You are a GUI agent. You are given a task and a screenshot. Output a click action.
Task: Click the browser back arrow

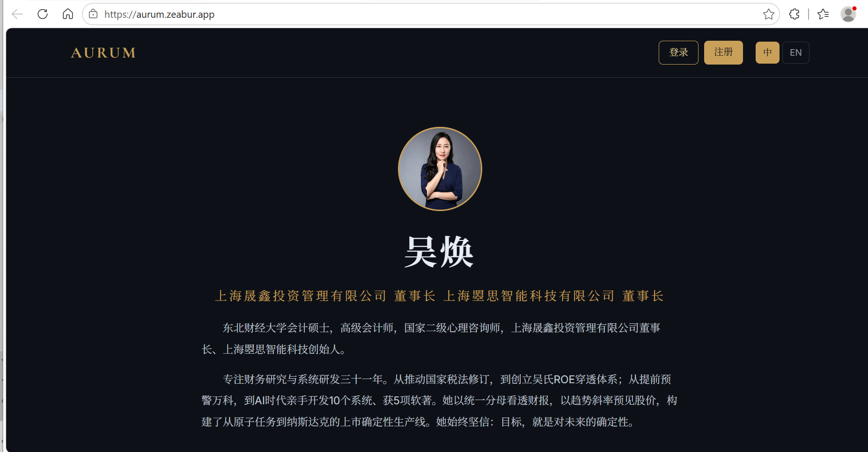(x=17, y=14)
